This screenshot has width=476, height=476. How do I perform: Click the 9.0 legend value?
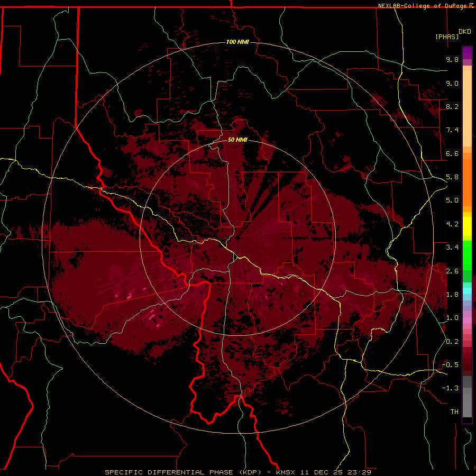[x=452, y=83]
